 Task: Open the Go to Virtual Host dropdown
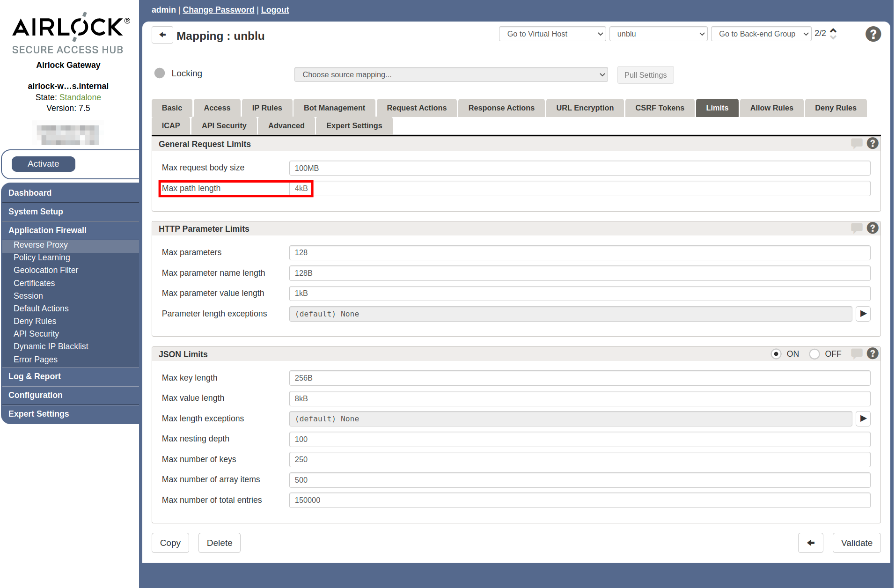(x=552, y=34)
